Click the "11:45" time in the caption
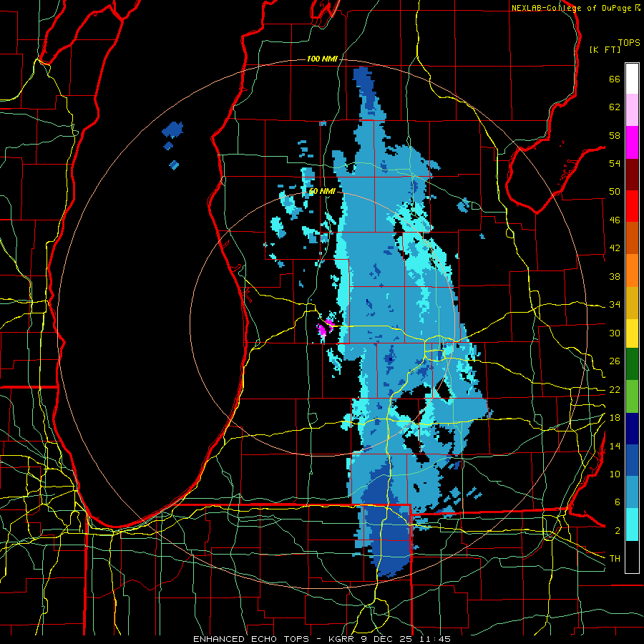This screenshot has width=644, height=644. pos(436,639)
